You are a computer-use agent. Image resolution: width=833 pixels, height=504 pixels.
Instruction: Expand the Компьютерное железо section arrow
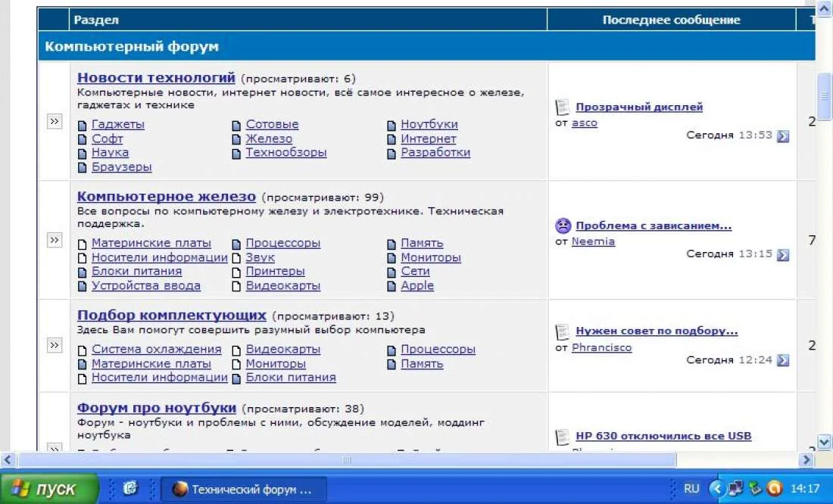(x=55, y=240)
